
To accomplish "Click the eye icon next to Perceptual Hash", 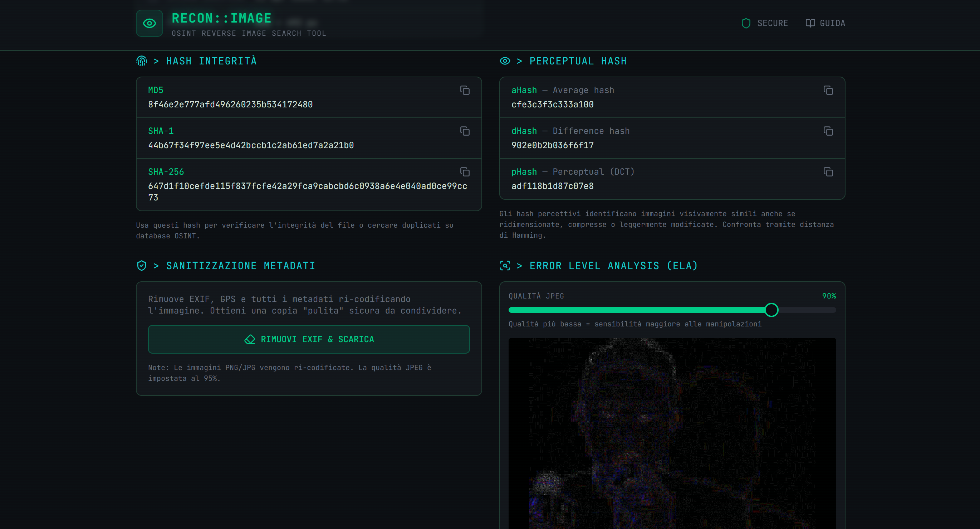I will (x=505, y=61).
